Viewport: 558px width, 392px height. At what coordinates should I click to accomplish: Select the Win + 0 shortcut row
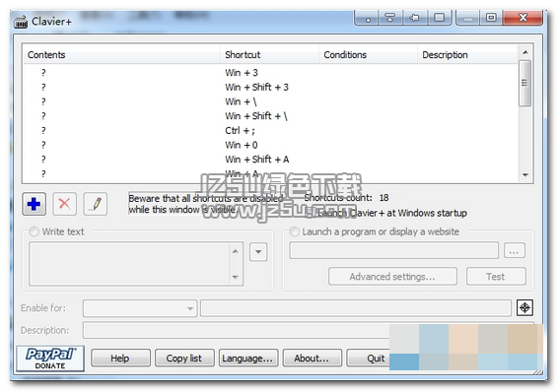[x=270, y=145]
